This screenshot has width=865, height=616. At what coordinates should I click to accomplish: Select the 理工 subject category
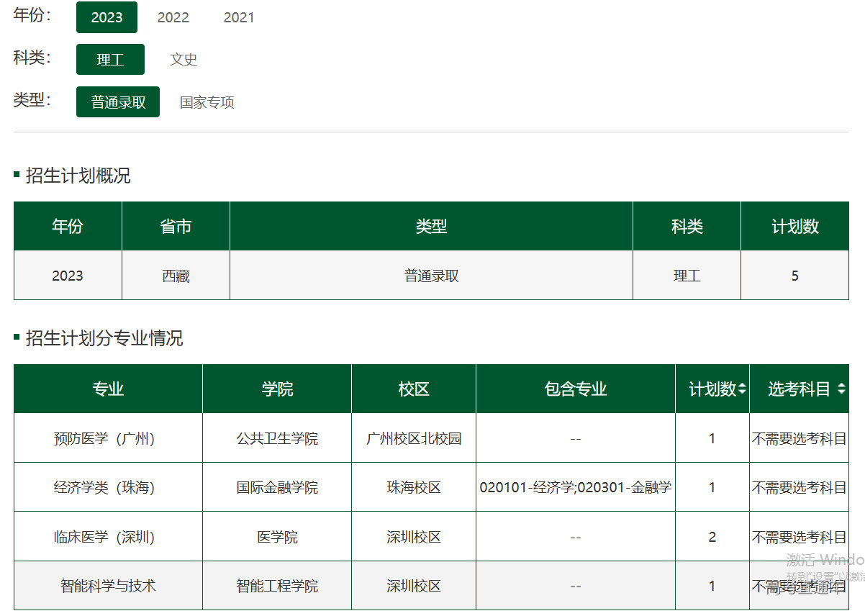pos(110,60)
